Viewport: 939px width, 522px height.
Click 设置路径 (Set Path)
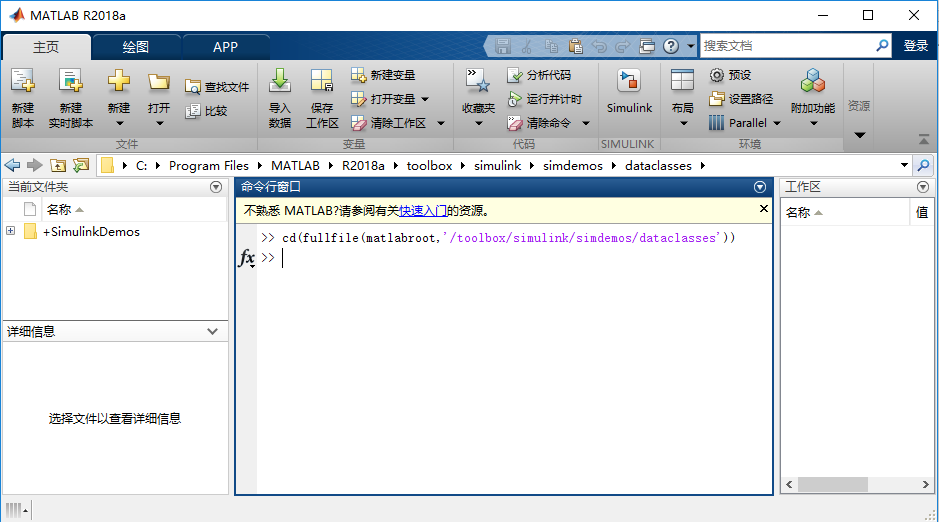click(741, 99)
